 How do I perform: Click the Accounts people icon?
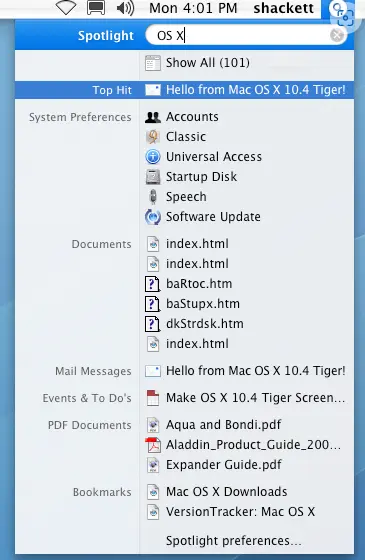pyautogui.click(x=153, y=117)
